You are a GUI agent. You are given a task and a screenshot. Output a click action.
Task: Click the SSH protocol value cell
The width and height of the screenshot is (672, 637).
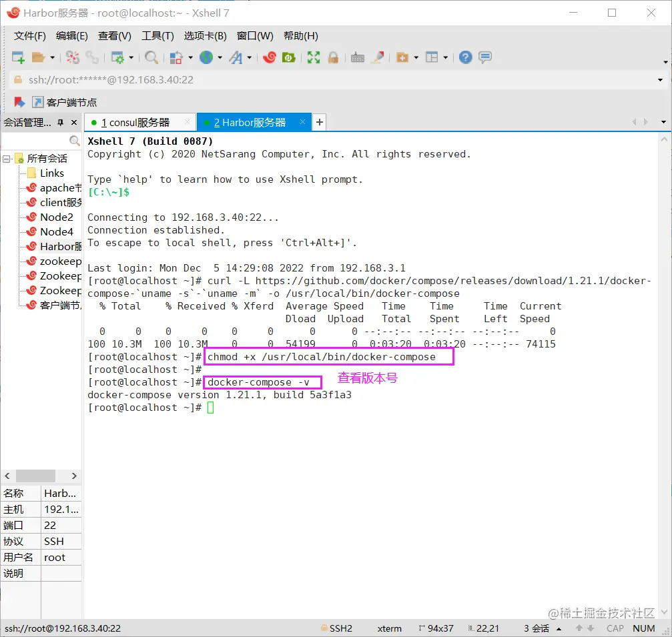pos(61,542)
